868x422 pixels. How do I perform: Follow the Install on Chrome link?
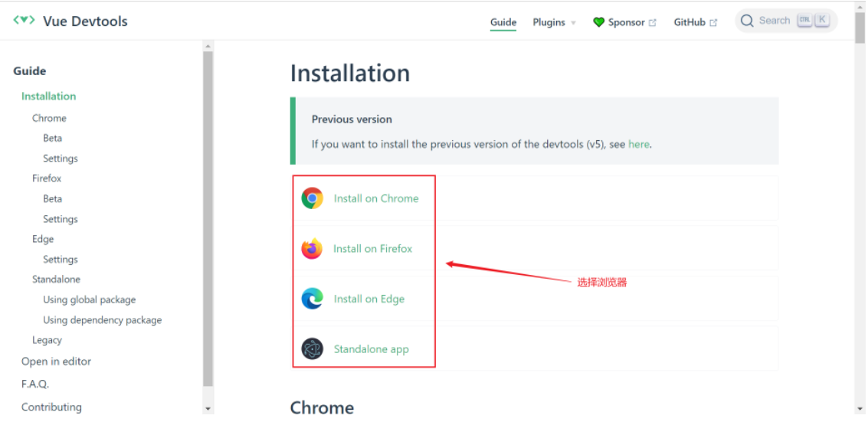click(376, 198)
